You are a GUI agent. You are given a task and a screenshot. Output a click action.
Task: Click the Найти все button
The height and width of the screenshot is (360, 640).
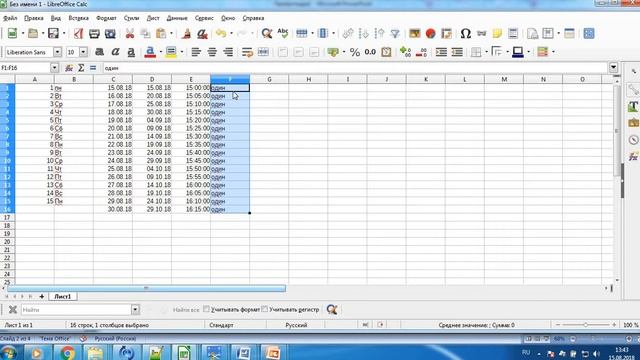186,309
